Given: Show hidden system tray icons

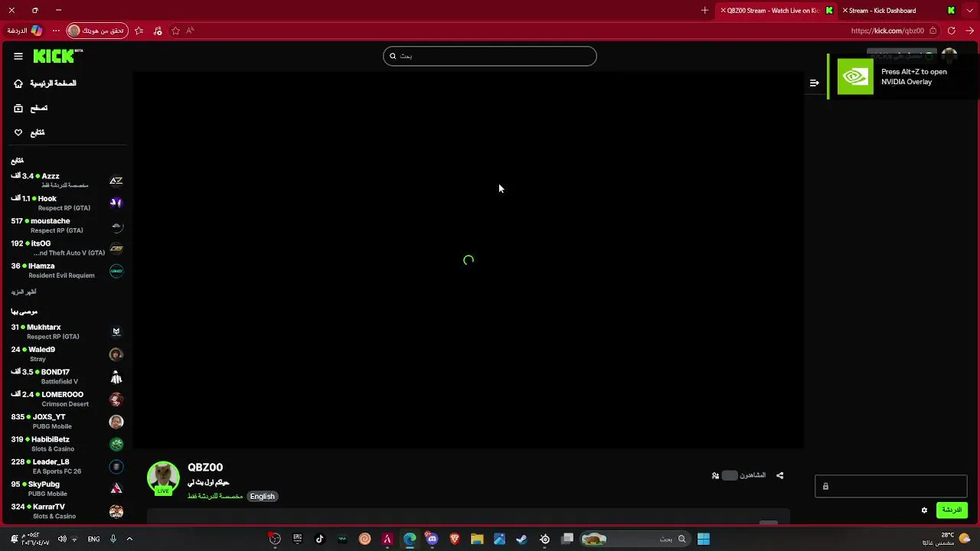Looking at the screenshot, I should (x=129, y=539).
